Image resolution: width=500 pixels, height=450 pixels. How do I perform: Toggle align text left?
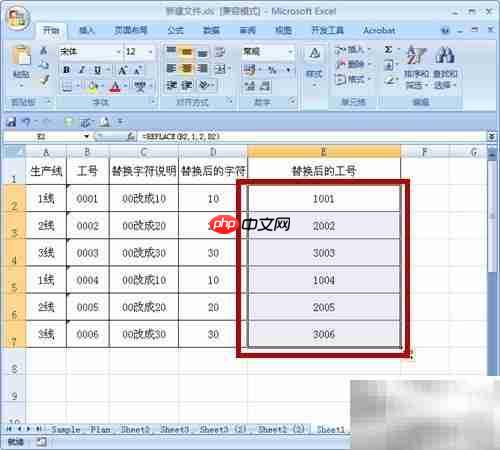click(171, 69)
